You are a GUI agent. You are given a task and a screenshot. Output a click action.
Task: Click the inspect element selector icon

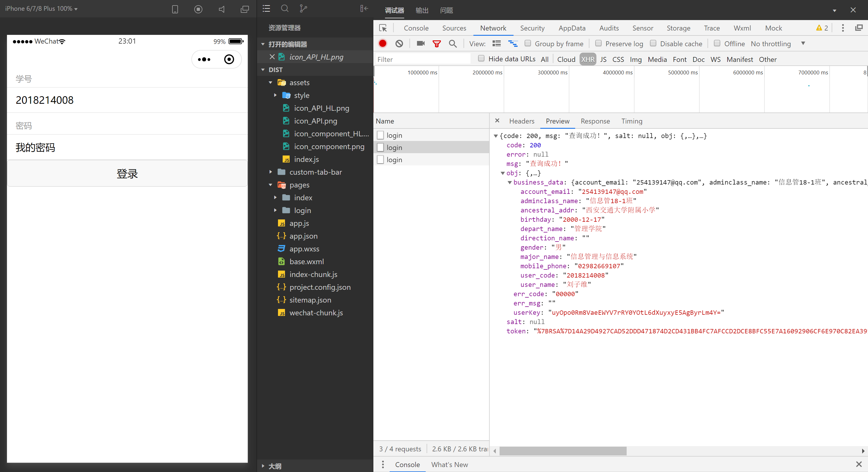383,28
